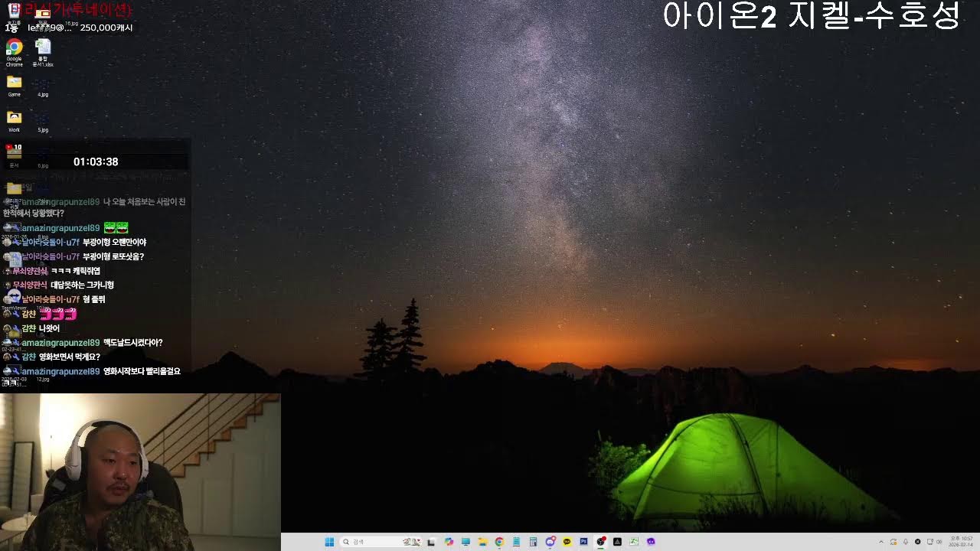Open the rightmost purple taskbar app icon
The image size is (980, 551).
pyautogui.click(x=651, y=542)
